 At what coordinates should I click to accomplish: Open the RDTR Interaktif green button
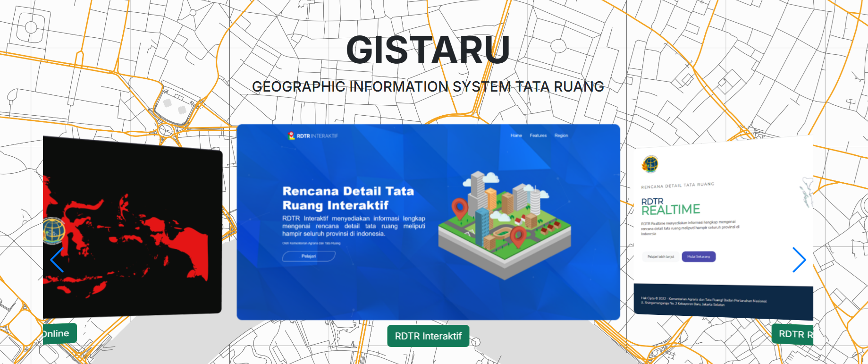(428, 336)
